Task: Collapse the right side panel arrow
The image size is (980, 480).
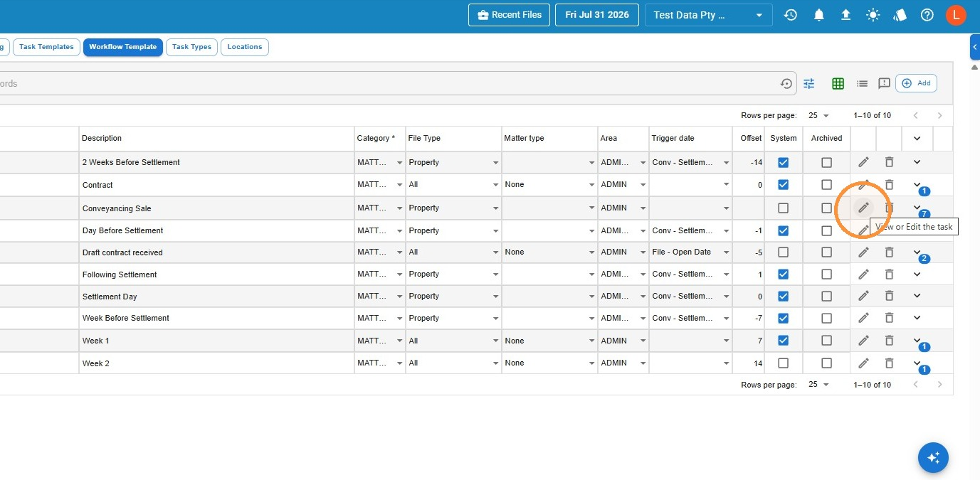Action: 974,47
